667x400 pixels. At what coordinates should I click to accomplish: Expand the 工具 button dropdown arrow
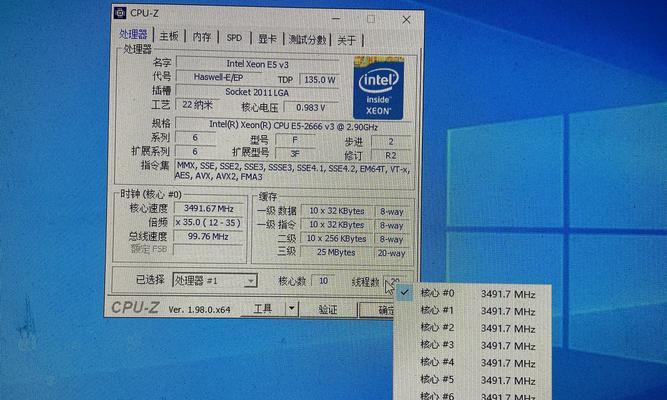click(292, 308)
